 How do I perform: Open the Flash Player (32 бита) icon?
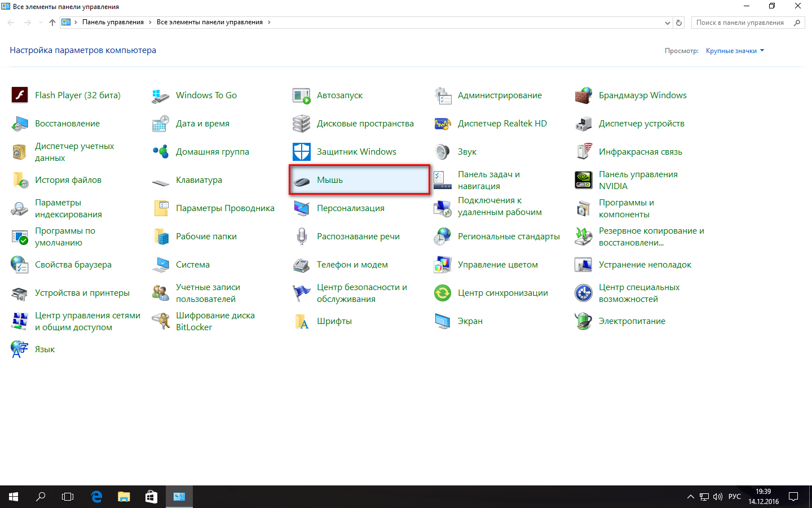[x=20, y=95]
